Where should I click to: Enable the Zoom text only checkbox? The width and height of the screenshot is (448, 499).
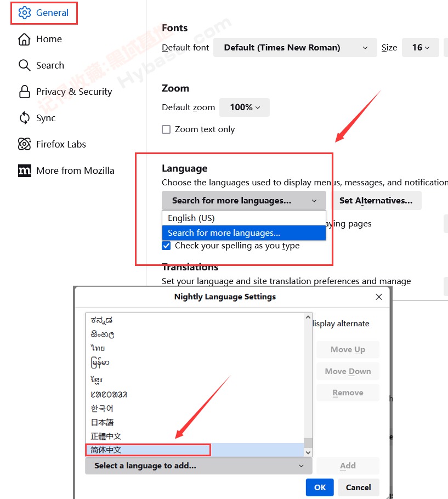pos(166,129)
